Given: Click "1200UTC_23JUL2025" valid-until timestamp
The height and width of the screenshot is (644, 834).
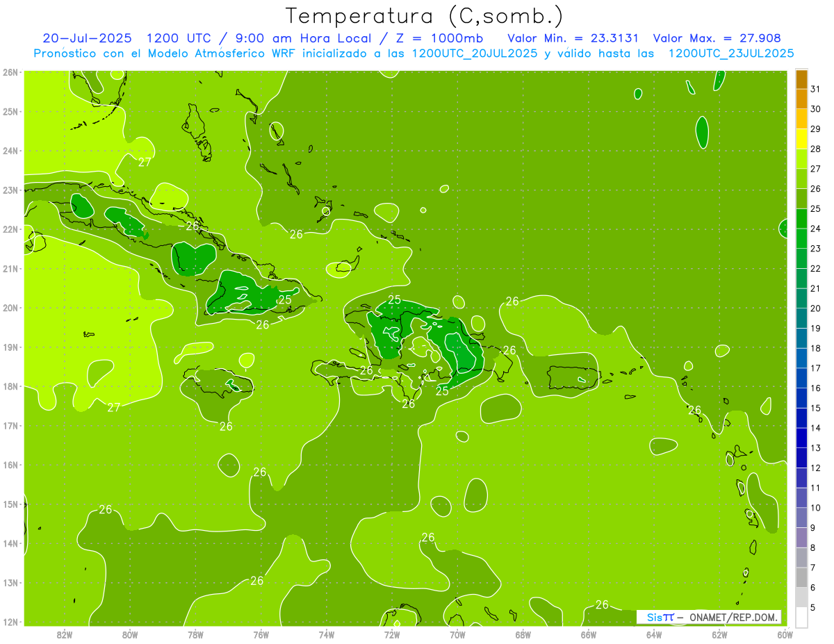Looking at the screenshot, I should [730, 53].
